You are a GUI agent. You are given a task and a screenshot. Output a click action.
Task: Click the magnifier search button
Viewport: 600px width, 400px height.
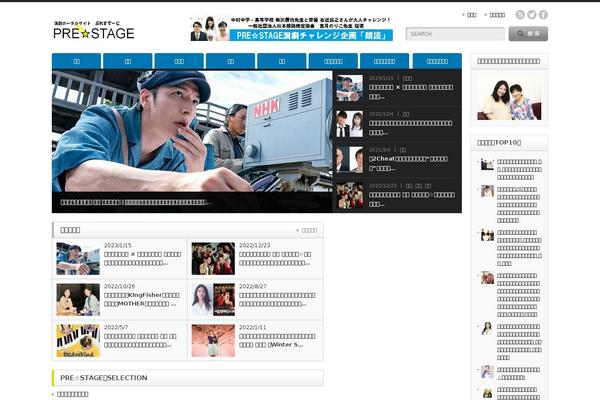528,34
